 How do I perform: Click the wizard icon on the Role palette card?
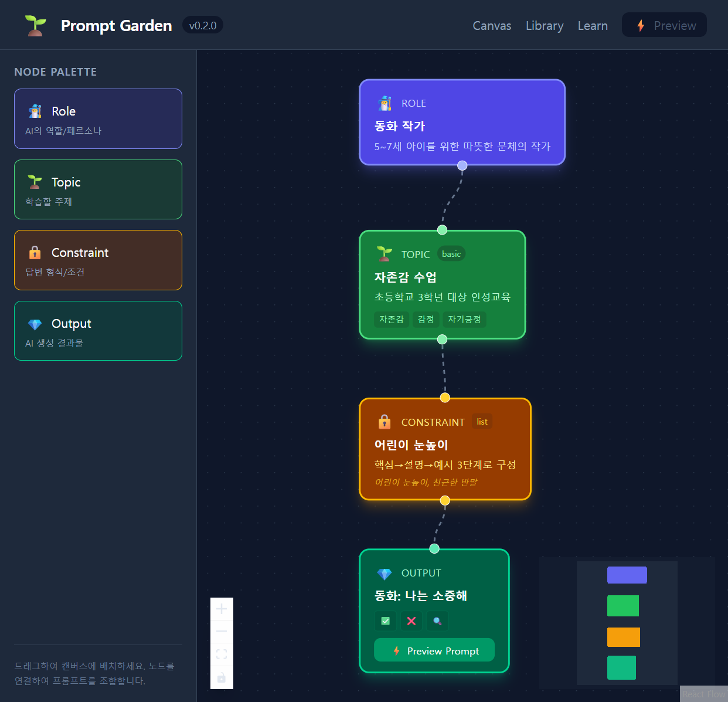(35, 110)
